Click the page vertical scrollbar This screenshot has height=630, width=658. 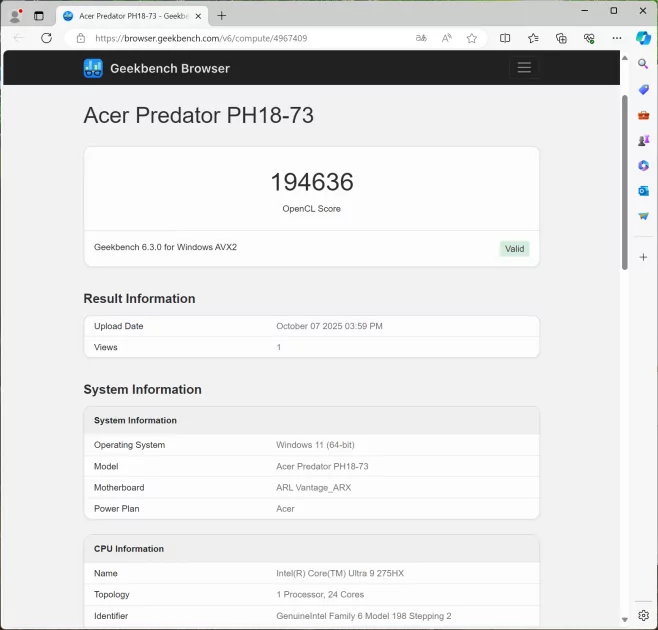coord(625,180)
